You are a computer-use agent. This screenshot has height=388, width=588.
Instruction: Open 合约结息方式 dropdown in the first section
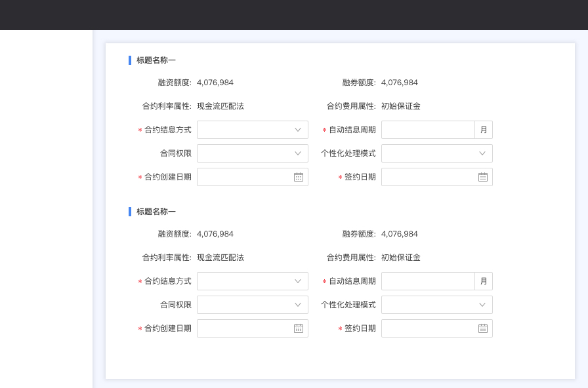[x=252, y=130]
